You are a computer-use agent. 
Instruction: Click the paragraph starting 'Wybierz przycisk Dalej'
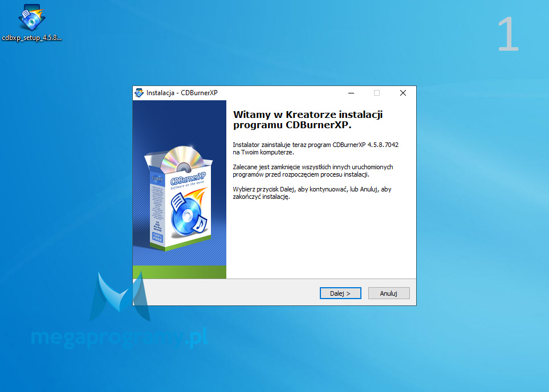tap(312, 193)
